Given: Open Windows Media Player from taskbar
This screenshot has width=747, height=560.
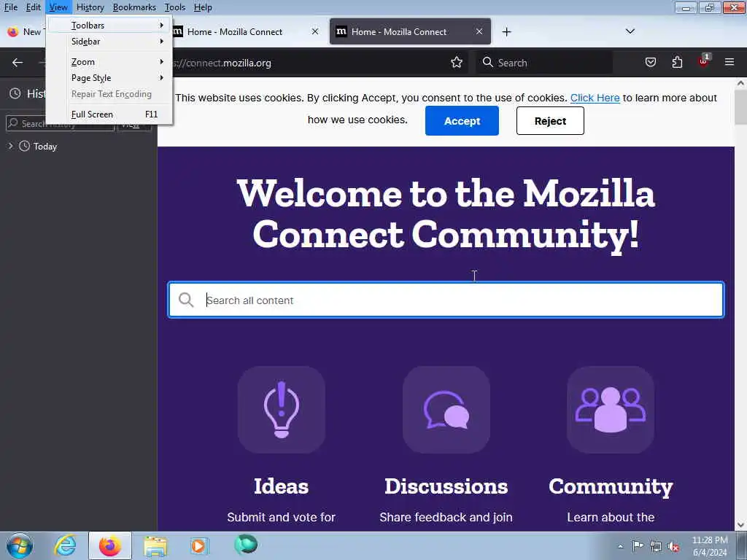Looking at the screenshot, I should click(x=198, y=545).
